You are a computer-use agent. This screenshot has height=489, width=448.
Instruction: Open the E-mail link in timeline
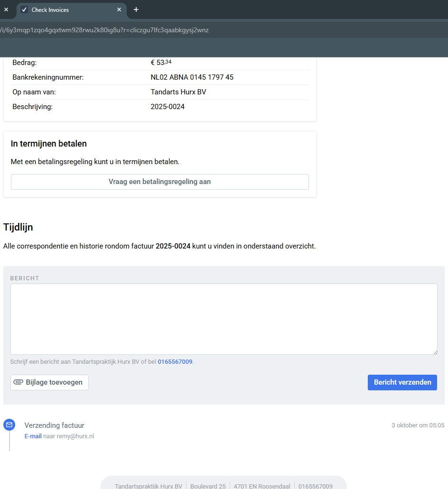33,436
